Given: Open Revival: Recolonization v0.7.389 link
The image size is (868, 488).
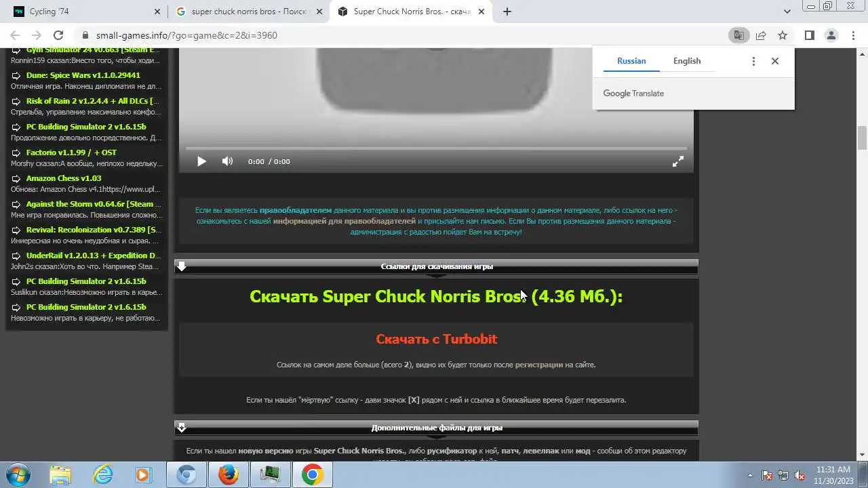Looking at the screenshot, I should tap(94, 230).
